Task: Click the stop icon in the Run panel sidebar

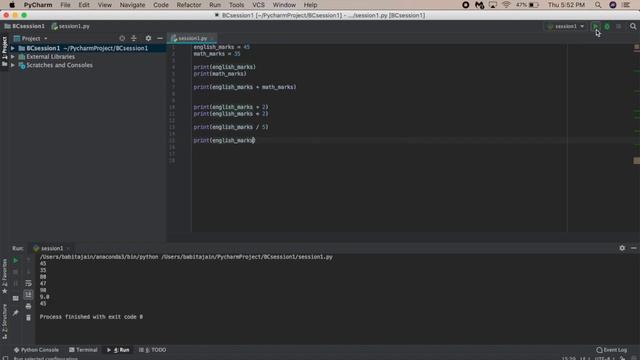Action: click(16, 271)
